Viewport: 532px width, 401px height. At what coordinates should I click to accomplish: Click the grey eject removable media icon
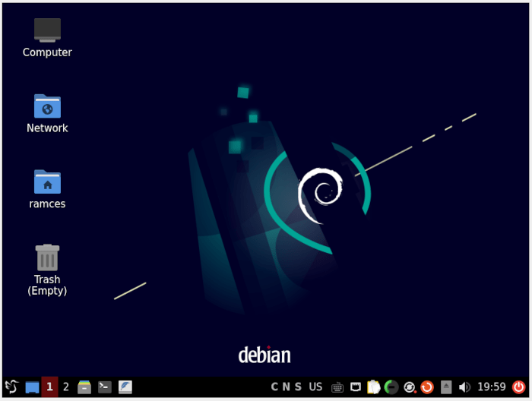point(446,387)
